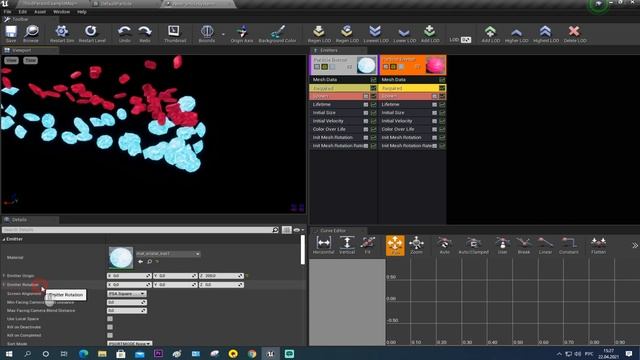
Task: Click the Browse toolbar icon
Action: point(31,33)
